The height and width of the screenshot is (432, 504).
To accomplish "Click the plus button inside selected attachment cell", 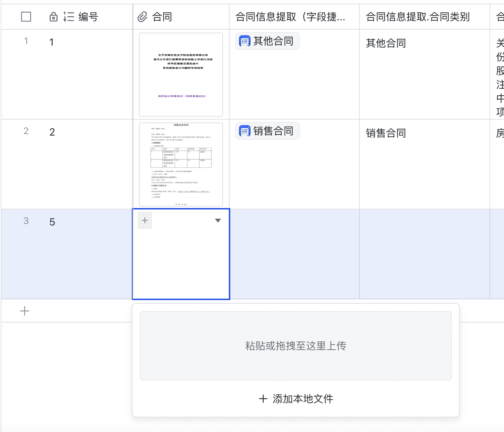I will 145,220.
